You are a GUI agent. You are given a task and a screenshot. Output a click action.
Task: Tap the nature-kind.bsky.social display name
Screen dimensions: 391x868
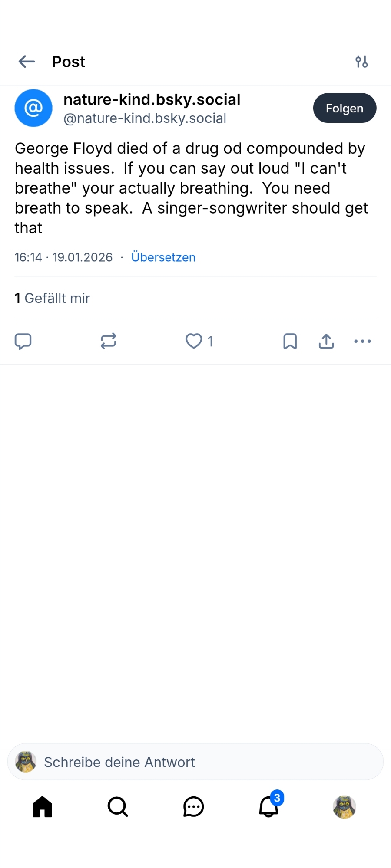[152, 99]
